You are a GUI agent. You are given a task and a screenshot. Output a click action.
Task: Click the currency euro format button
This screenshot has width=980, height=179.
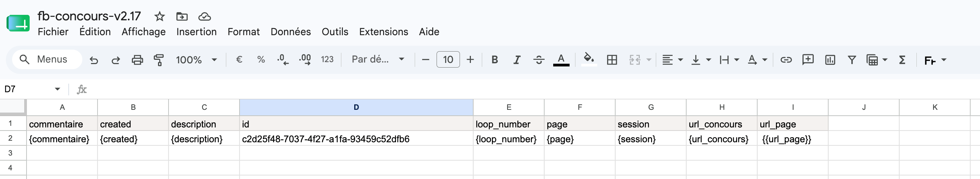(239, 59)
